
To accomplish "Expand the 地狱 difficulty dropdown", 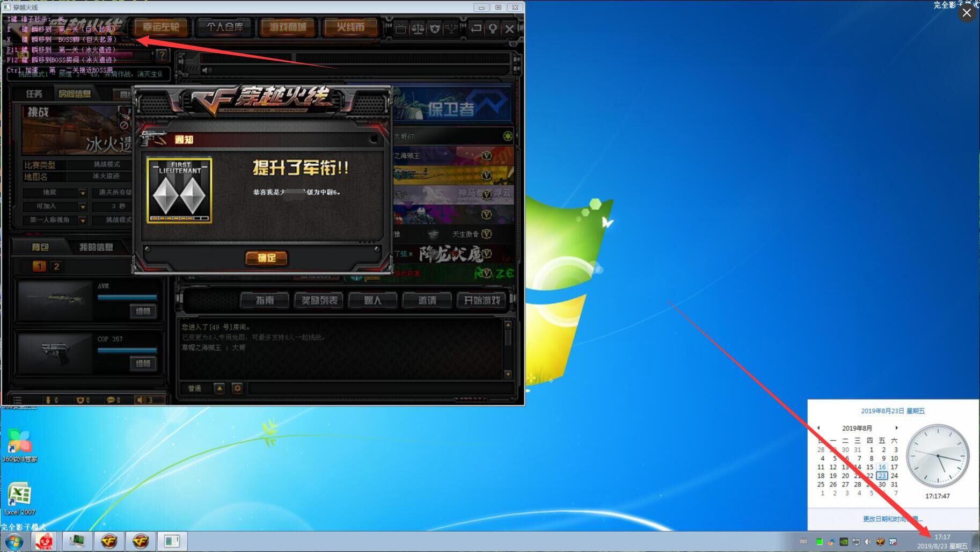I will coord(83,193).
